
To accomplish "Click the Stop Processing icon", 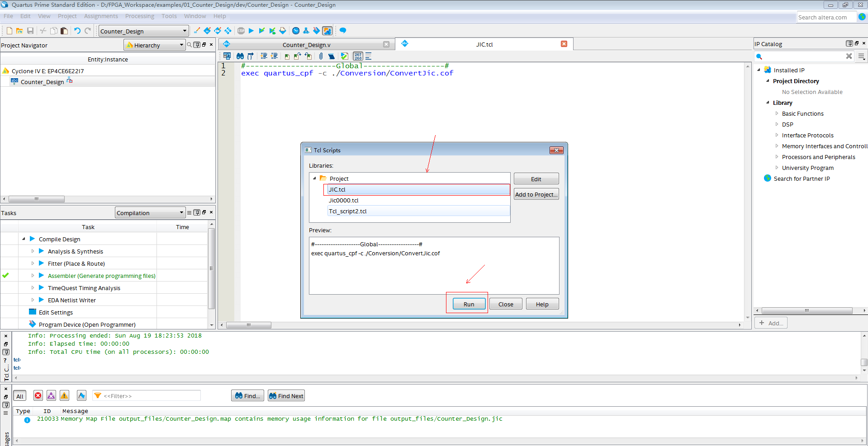I will click(x=241, y=31).
